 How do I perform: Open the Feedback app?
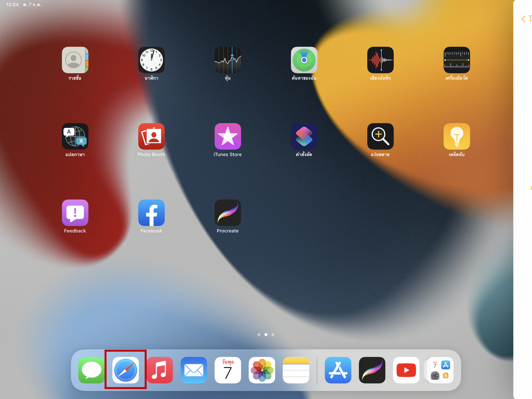click(75, 213)
